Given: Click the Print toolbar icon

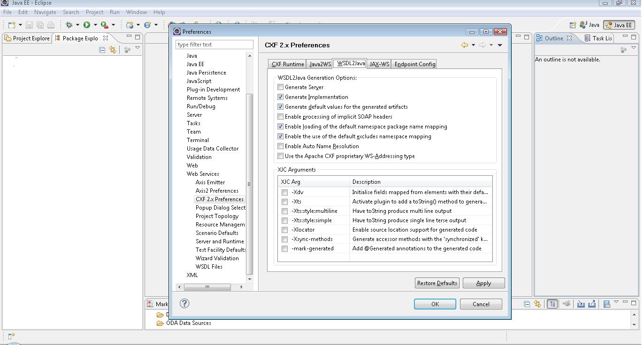Looking at the screenshot, I should point(51,25).
